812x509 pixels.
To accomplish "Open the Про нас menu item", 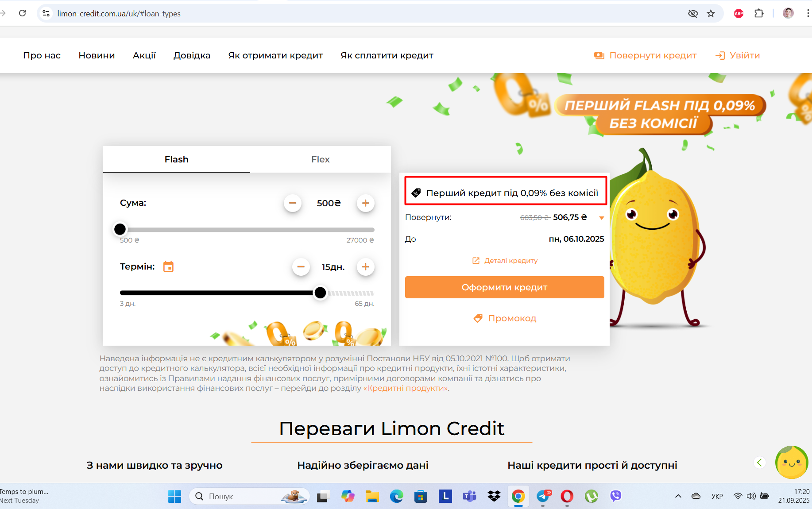I will click(42, 55).
